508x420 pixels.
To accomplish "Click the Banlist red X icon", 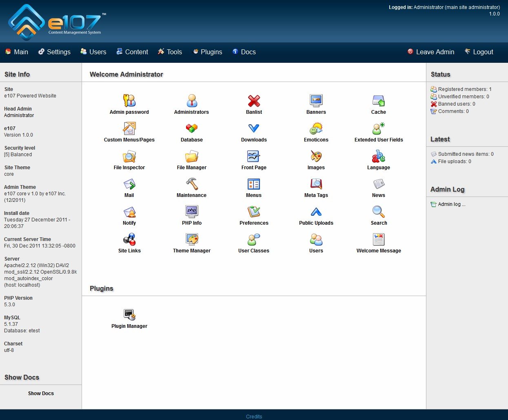I will (x=254, y=101).
